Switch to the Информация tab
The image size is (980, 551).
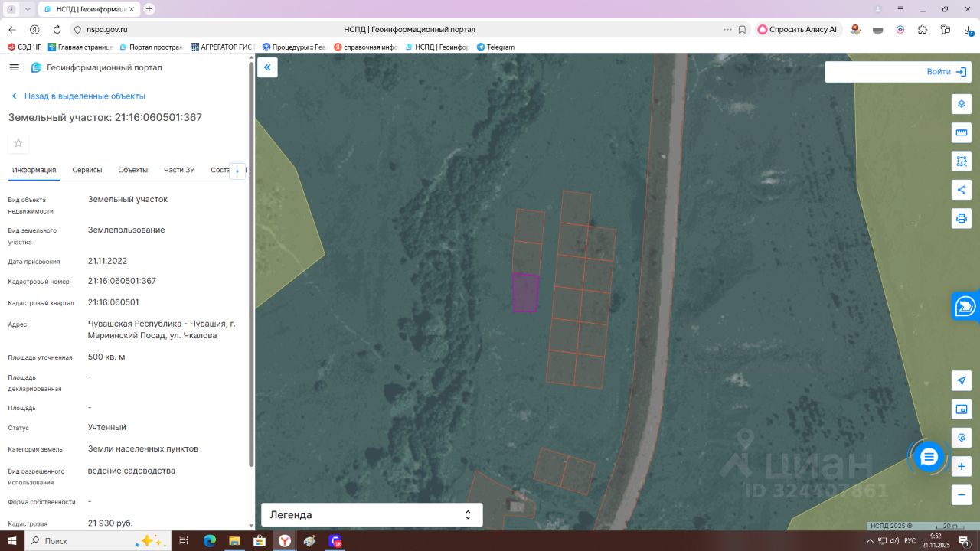pyautogui.click(x=34, y=170)
